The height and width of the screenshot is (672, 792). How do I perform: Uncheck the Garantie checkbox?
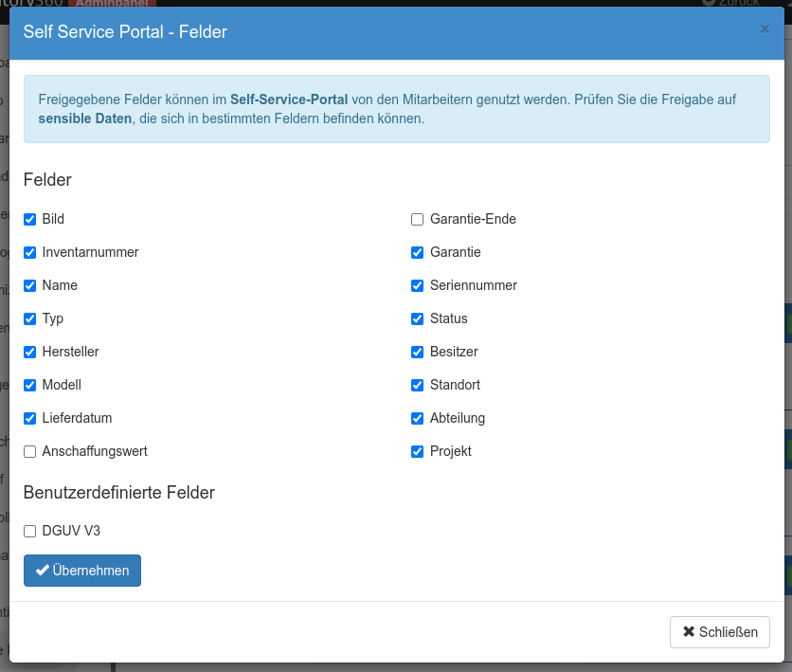[x=417, y=252]
